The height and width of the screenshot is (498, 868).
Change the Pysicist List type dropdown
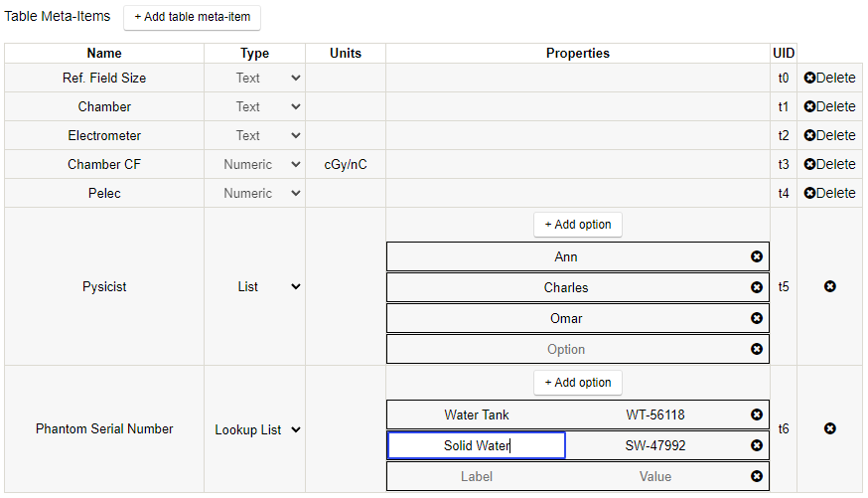pyautogui.click(x=255, y=287)
